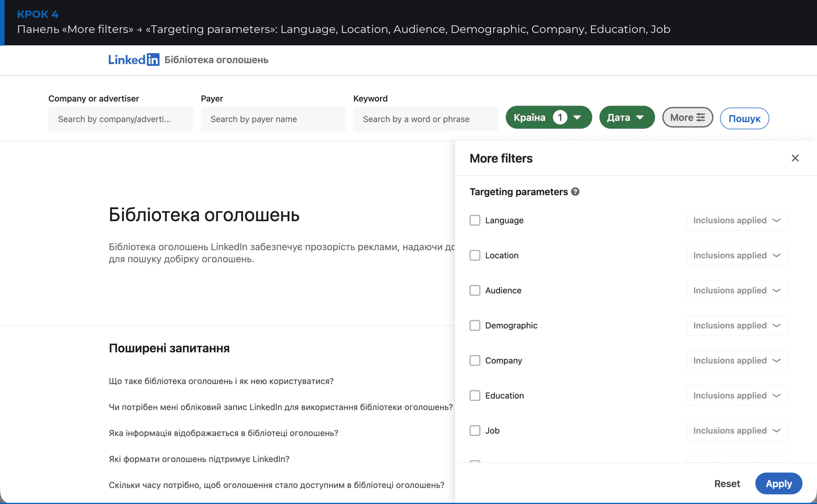817x504 pixels.
Task: Check the Language checkbox
Action: click(x=475, y=220)
